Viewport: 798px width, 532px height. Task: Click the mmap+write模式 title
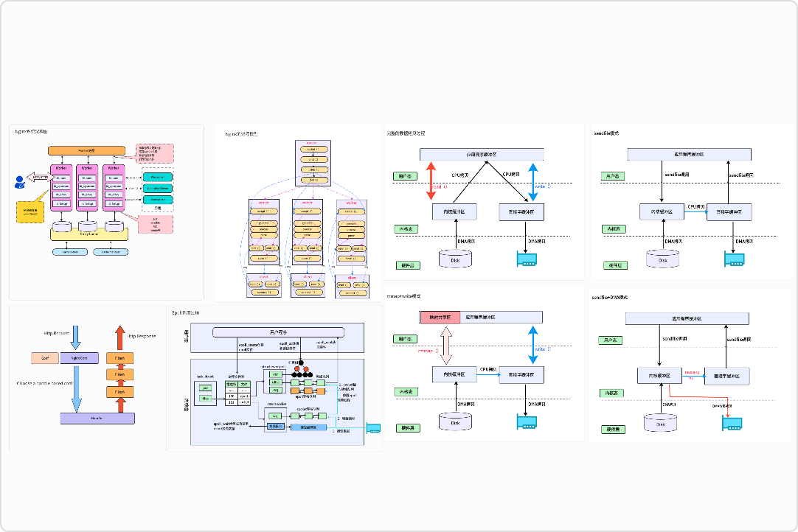403,296
